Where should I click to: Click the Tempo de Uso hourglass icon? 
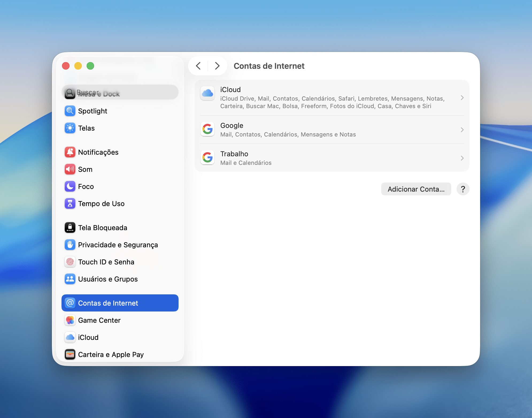point(70,204)
